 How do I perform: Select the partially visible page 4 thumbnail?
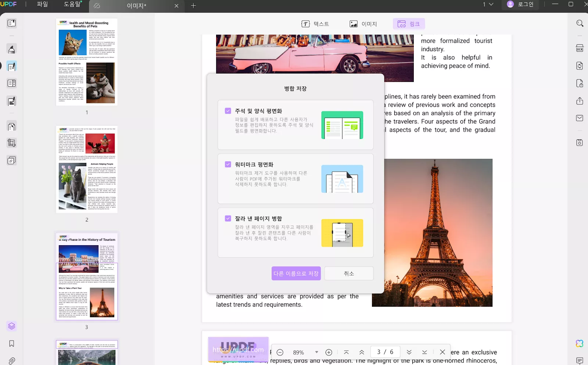tap(87, 353)
